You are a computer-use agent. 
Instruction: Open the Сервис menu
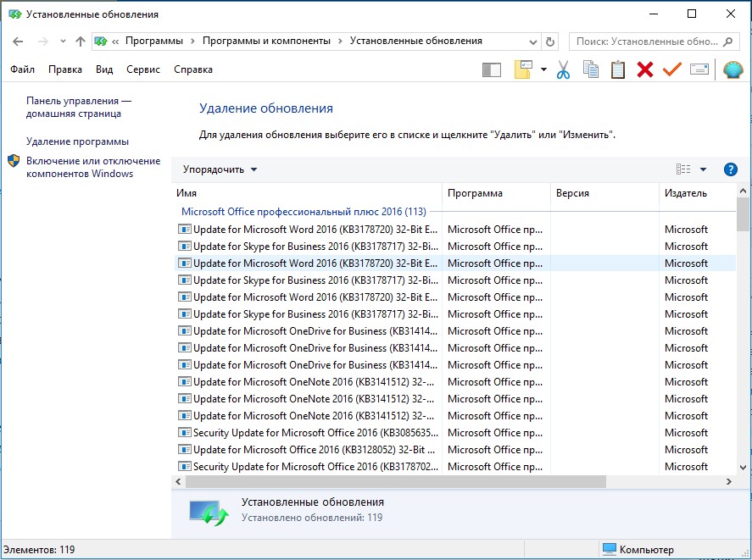pyautogui.click(x=143, y=69)
